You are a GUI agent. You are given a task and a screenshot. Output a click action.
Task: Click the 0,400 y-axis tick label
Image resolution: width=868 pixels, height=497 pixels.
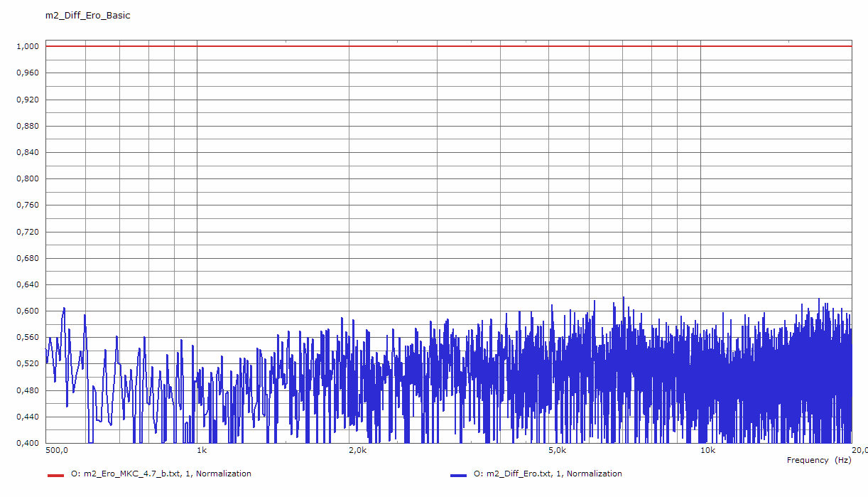pyautogui.click(x=26, y=443)
